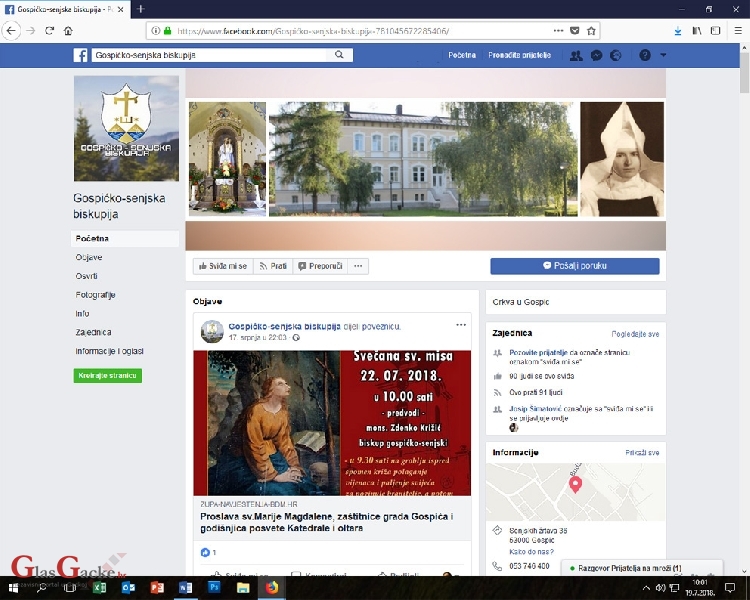
Task: Click the browser address bar URL
Action: coord(313,31)
